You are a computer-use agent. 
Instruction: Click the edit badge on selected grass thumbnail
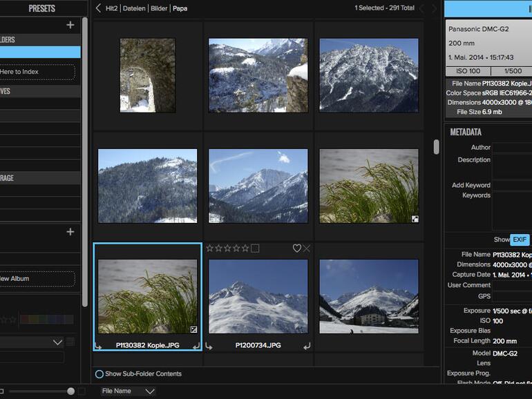click(x=194, y=330)
